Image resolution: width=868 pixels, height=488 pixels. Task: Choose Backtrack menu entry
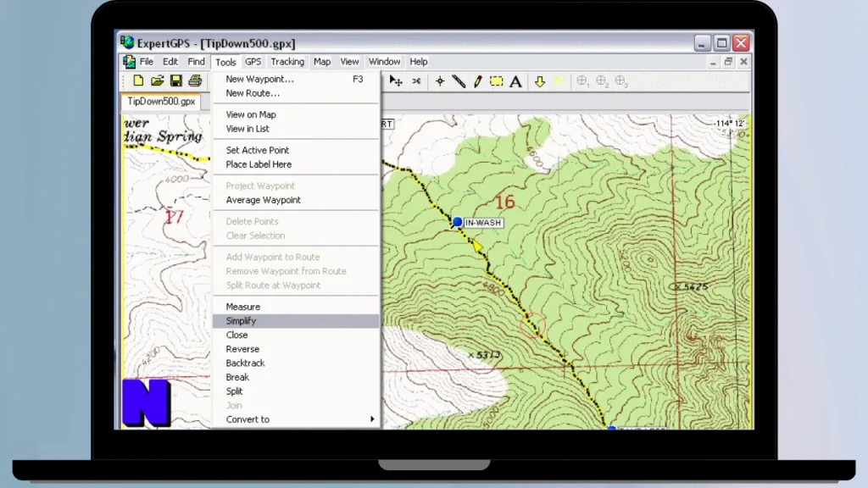point(296,363)
